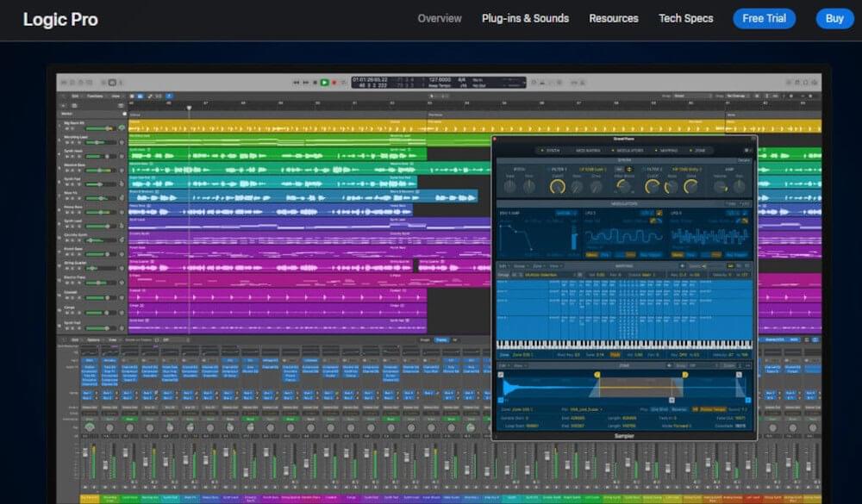Open the Filter 1 type dropdown

(x=593, y=169)
